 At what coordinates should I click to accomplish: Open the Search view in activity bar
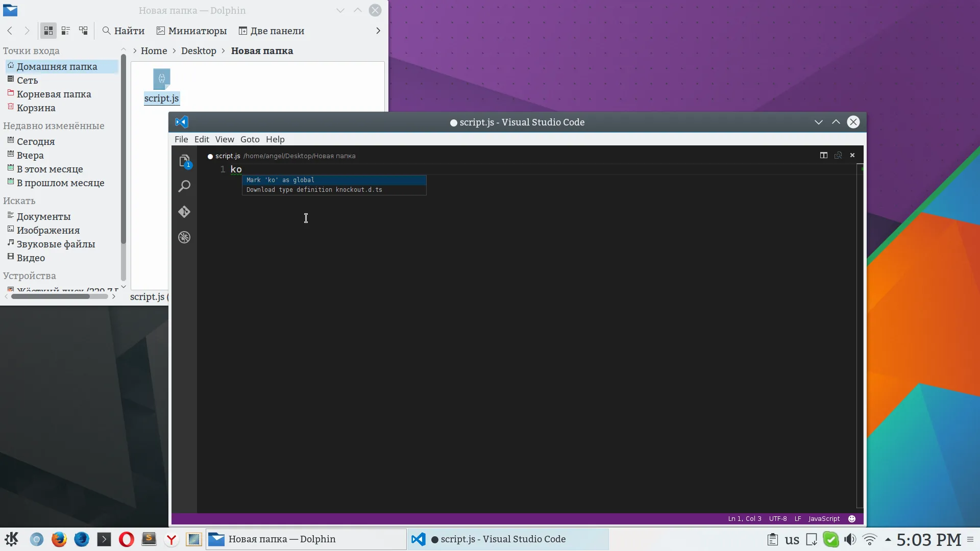(x=184, y=186)
